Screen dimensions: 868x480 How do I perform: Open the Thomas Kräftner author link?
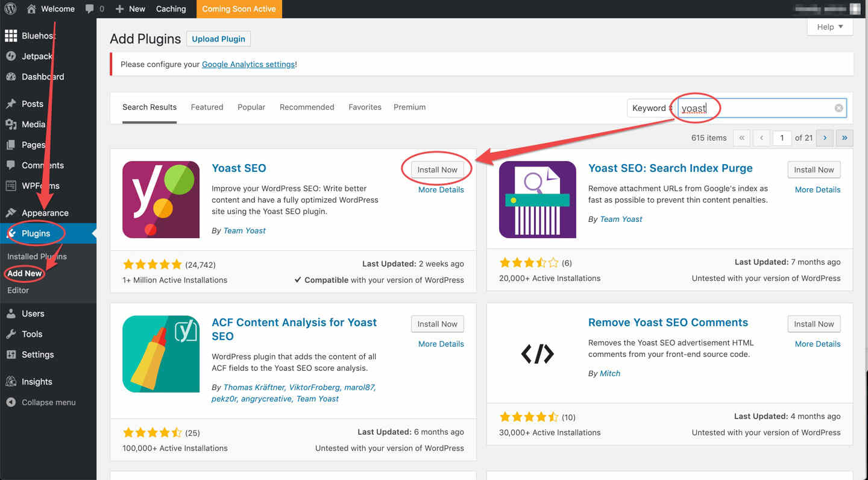coord(254,387)
